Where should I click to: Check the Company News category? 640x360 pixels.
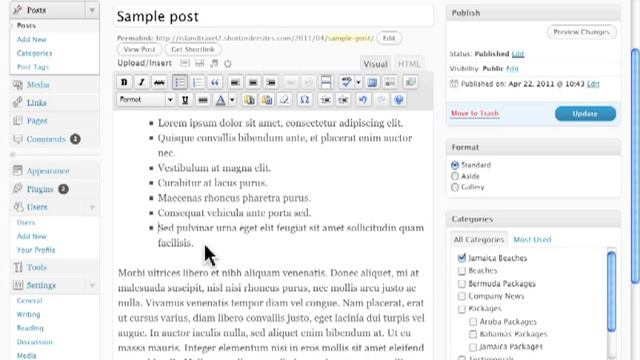[x=462, y=296]
